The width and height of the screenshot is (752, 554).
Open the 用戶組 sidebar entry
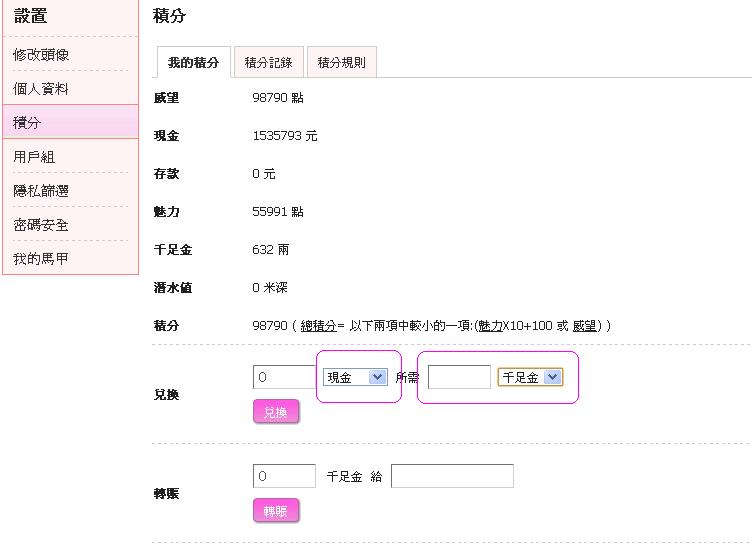[x=35, y=157]
